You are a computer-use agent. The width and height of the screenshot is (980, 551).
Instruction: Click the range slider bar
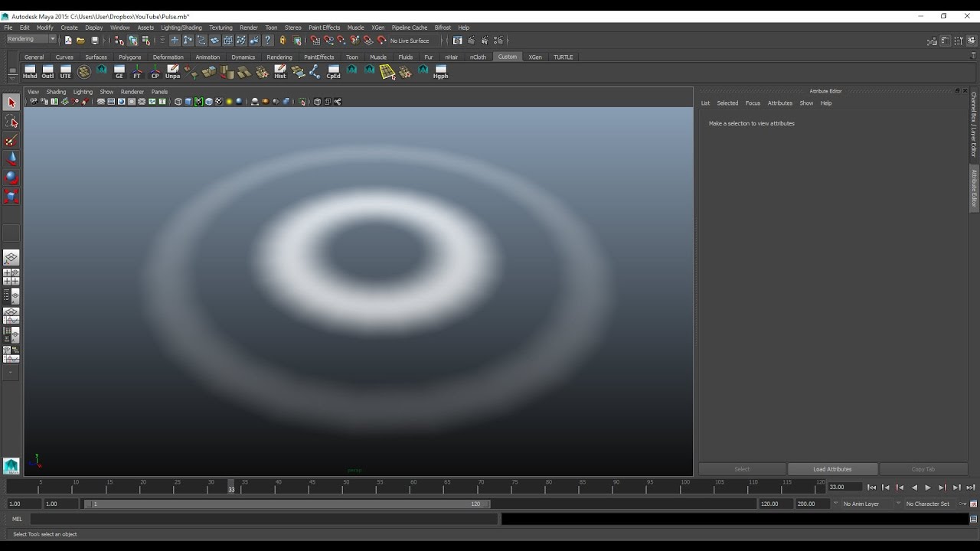(x=287, y=504)
